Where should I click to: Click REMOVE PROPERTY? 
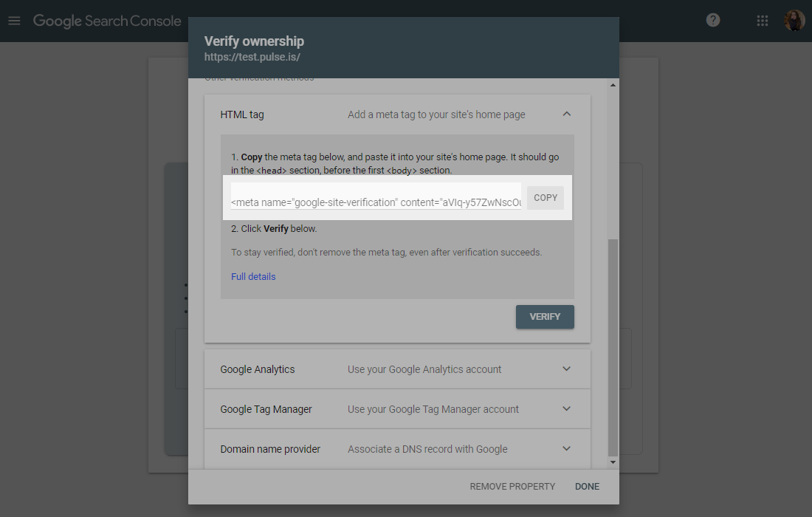click(x=512, y=487)
